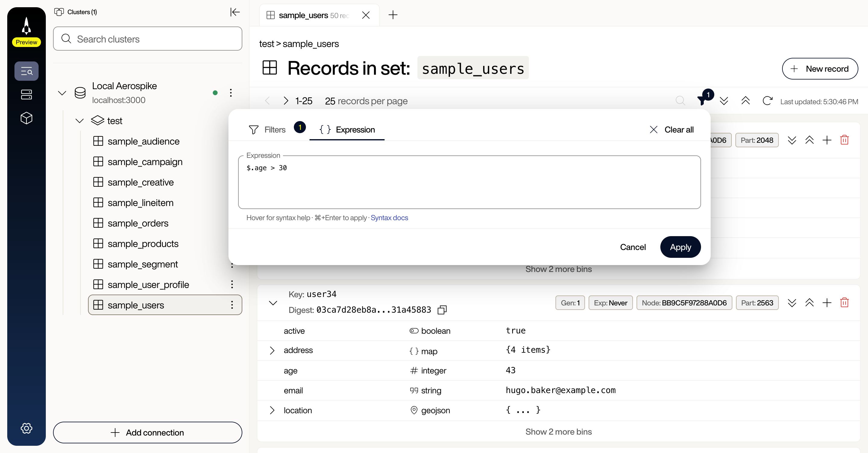Delete user34 record with trash icon
The image size is (868, 453).
pos(844,303)
